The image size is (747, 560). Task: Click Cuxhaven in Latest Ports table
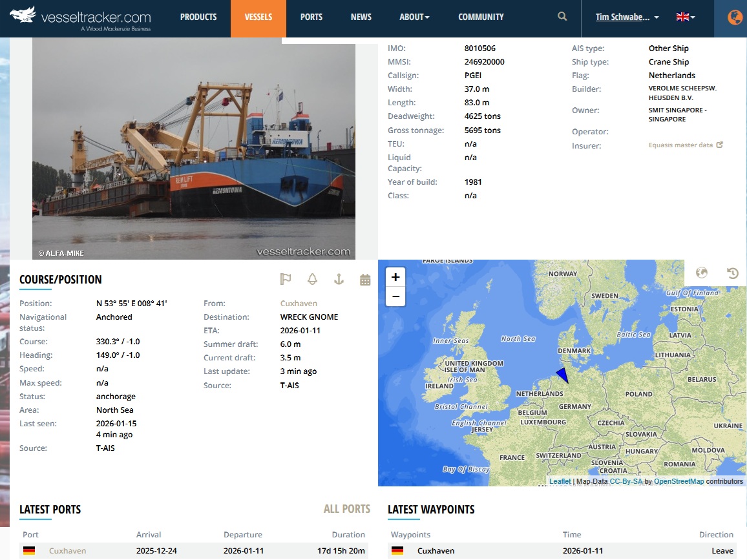(x=67, y=550)
